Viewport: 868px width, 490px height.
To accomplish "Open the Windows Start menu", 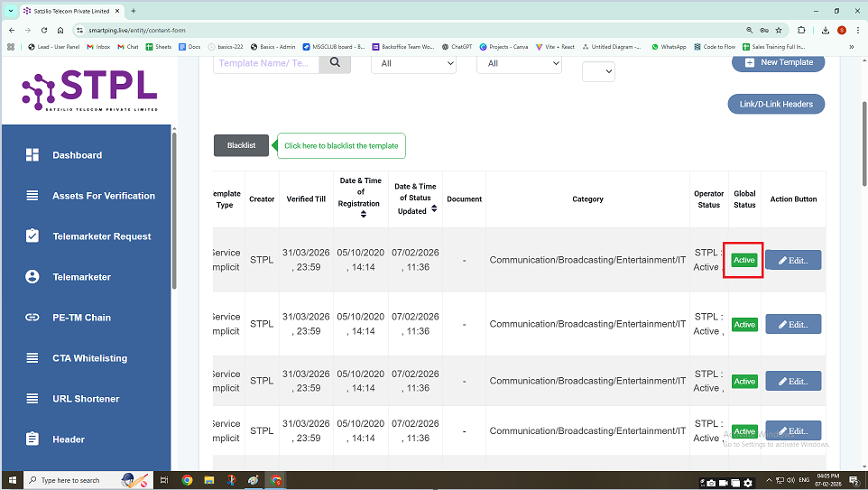I will pyautogui.click(x=13, y=480).
